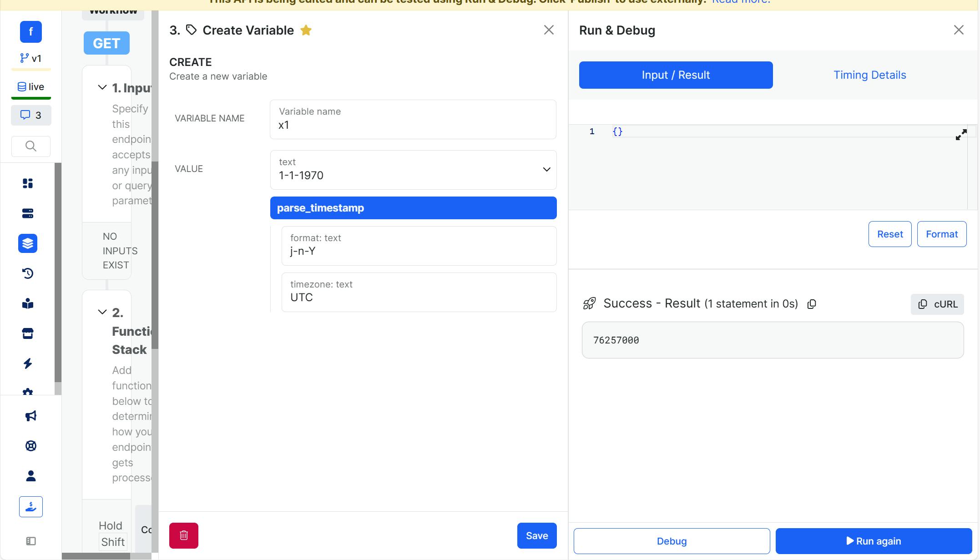Open the megaphone announcements icon
Screen dimensions: 980x560
(x=30, y=416)
